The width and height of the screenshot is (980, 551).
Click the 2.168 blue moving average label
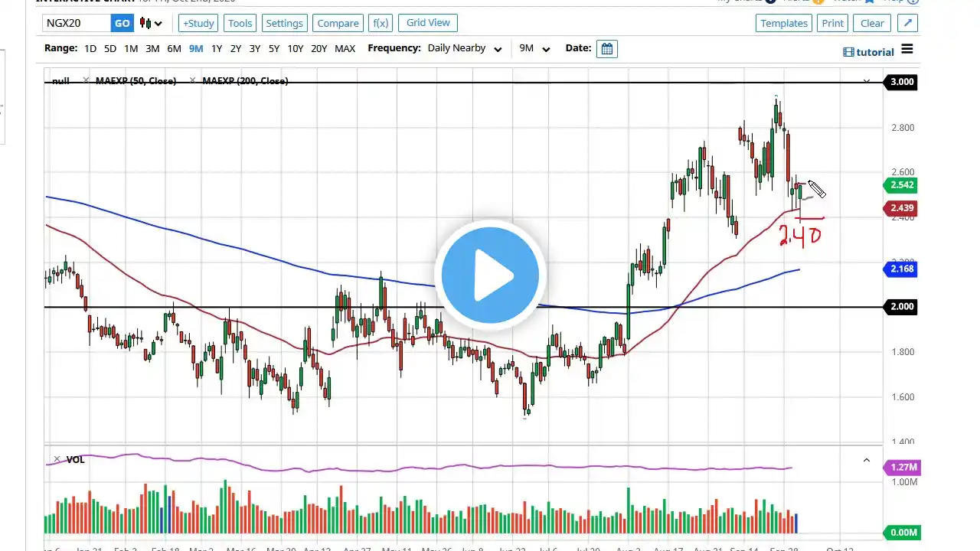coord(900,269)
